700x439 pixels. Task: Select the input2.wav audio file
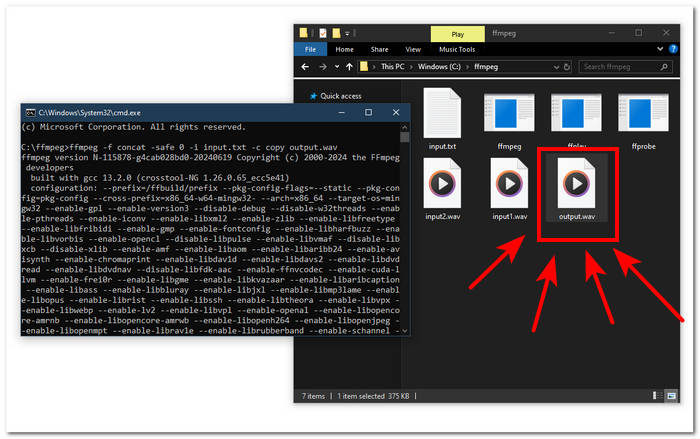pyautogui.click(x=442, y=189)
